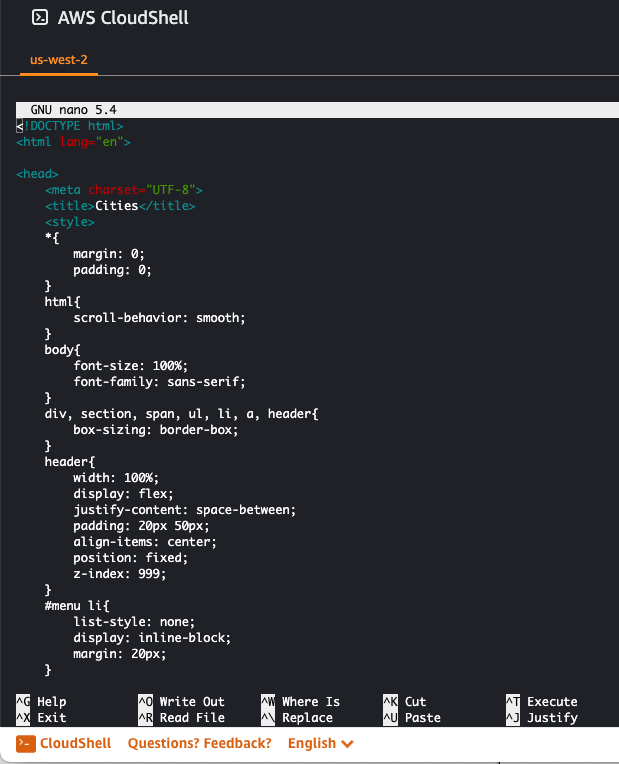Click the ^G Help shortcut in nano
This screenshot has height=764, width=619.
click(41, 702)
